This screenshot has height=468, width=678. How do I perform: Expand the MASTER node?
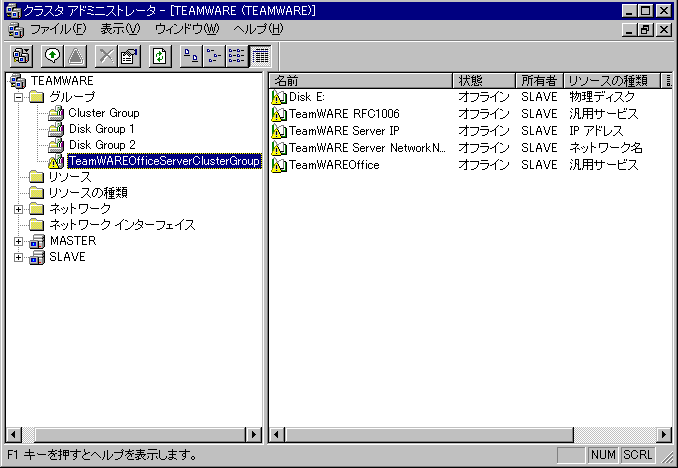click(18, 241)
